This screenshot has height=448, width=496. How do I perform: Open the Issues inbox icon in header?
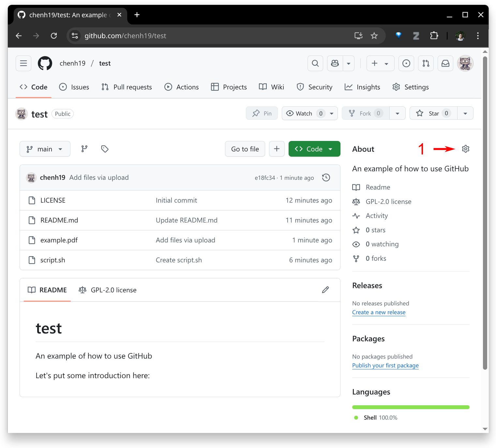406,63
